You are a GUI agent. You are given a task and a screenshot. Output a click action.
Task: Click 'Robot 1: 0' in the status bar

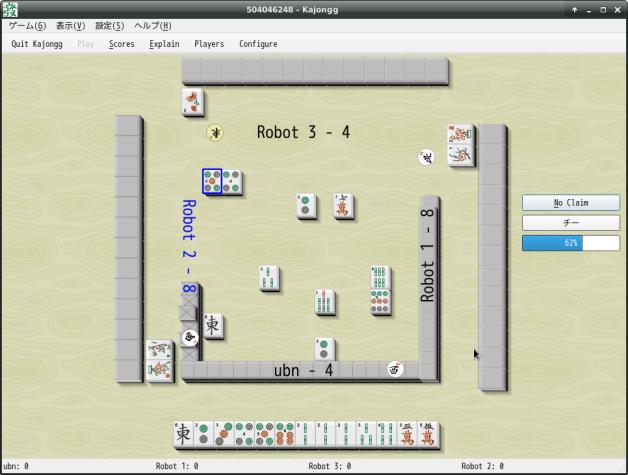coord(177,466)
